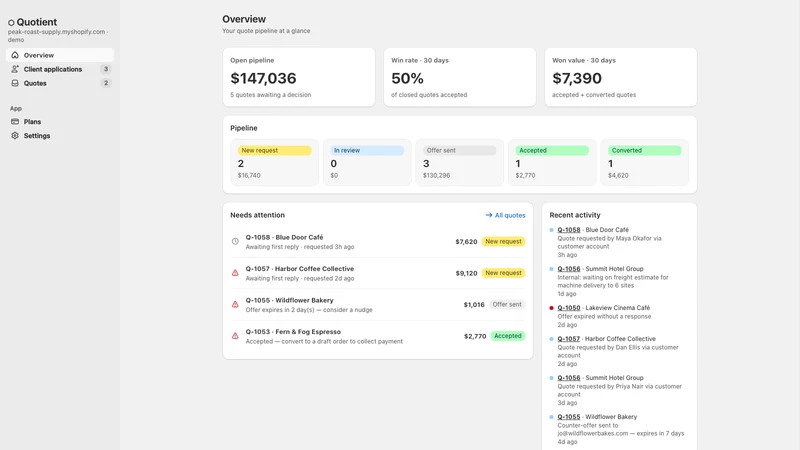Open the Q-1057 - Harbor Coffee Collective row
Viewport: 800px width, 450px height.
pyautogui.click(x=378, y=273)
